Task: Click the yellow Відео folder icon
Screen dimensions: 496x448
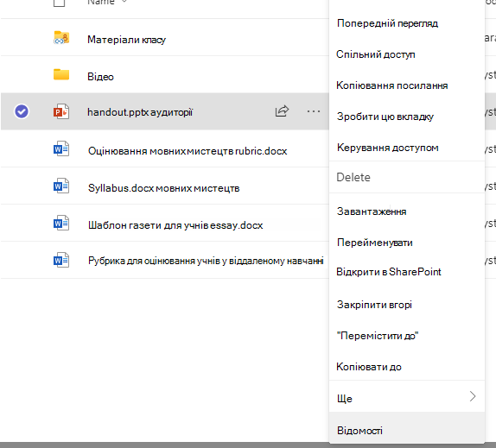Action: [61, 74]
